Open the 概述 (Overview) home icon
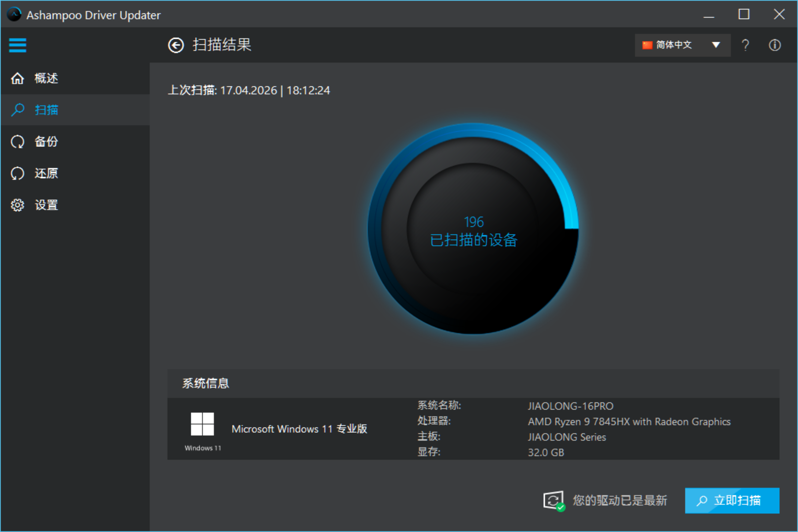 tap(17, 78)
